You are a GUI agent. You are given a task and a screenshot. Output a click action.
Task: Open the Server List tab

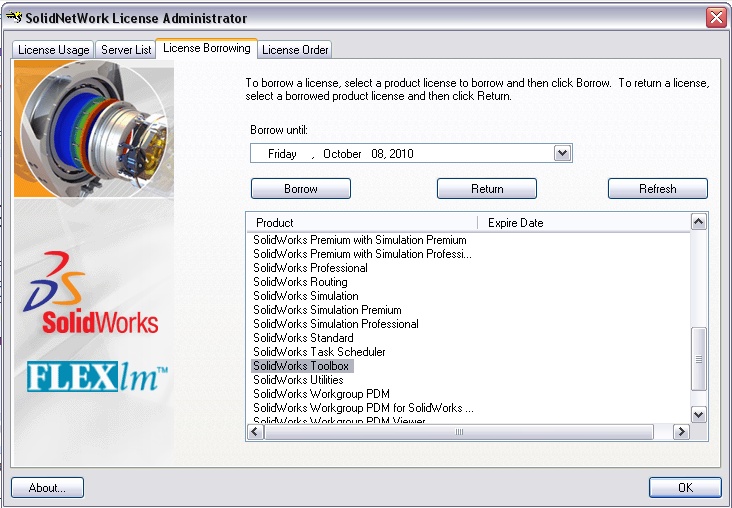click(126, 49)
